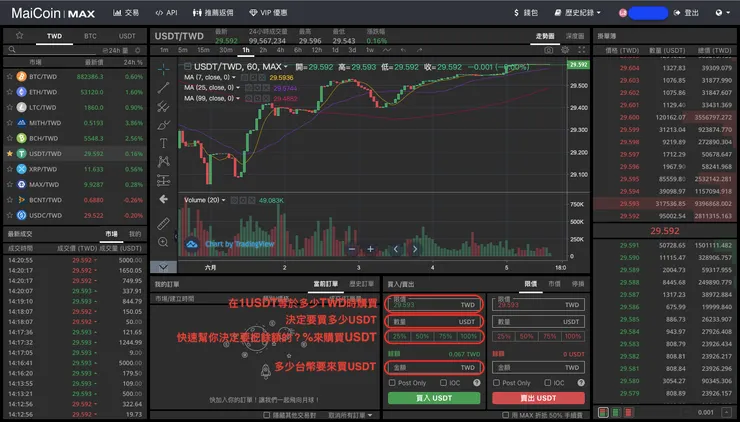
Task: Show only bids in order book
Action: [x=616, y=412]
